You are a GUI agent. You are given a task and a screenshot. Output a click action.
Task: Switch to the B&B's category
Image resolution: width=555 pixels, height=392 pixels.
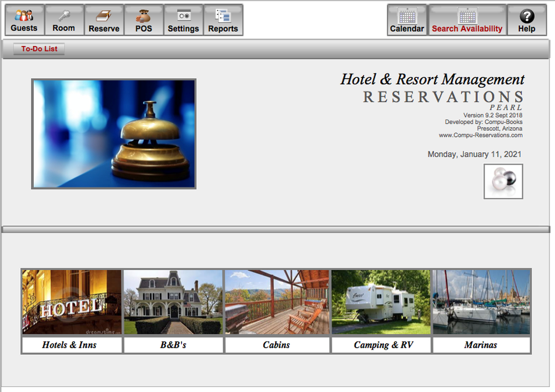coord(174,345)
